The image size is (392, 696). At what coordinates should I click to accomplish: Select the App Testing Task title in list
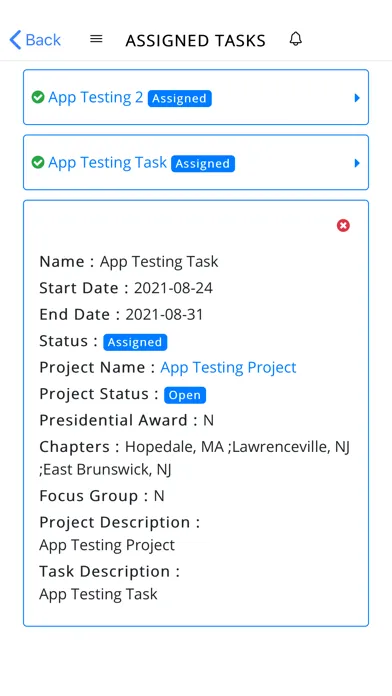click(107, 162)
